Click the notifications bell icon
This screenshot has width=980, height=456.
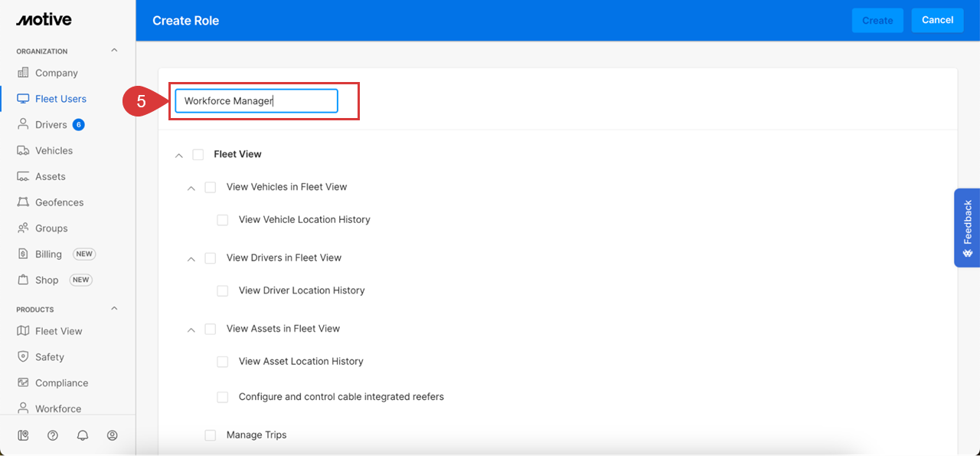pos(83,435)
